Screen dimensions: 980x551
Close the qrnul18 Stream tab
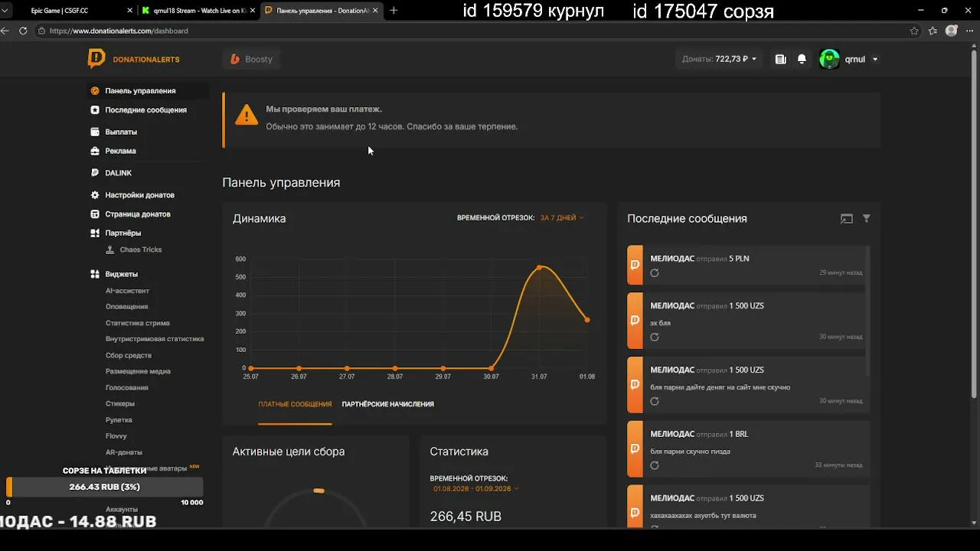(x=251, y=11)
